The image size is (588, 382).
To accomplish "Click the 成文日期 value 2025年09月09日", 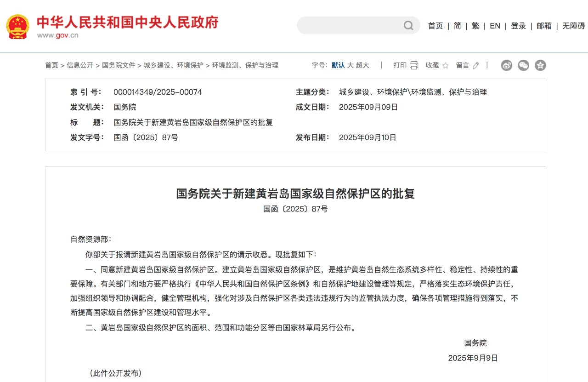I will pyautogui.click(x=368, y=107).
